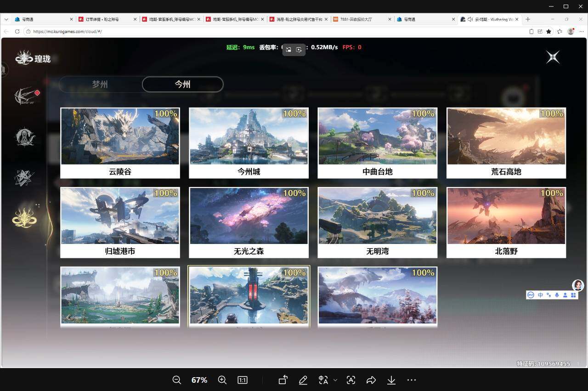
Task: Click the browser address bar URL
Action: pyautogui.click(x=68, y=32)
